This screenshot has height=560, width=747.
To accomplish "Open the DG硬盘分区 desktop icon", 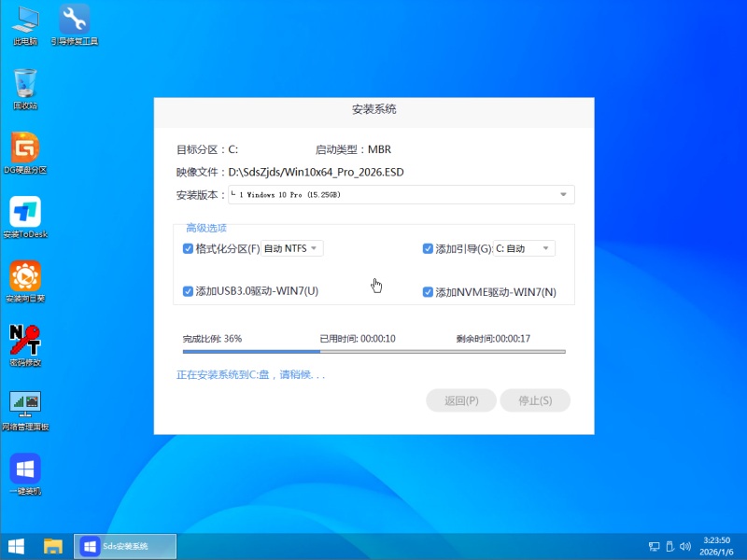I will click(25, 147).
